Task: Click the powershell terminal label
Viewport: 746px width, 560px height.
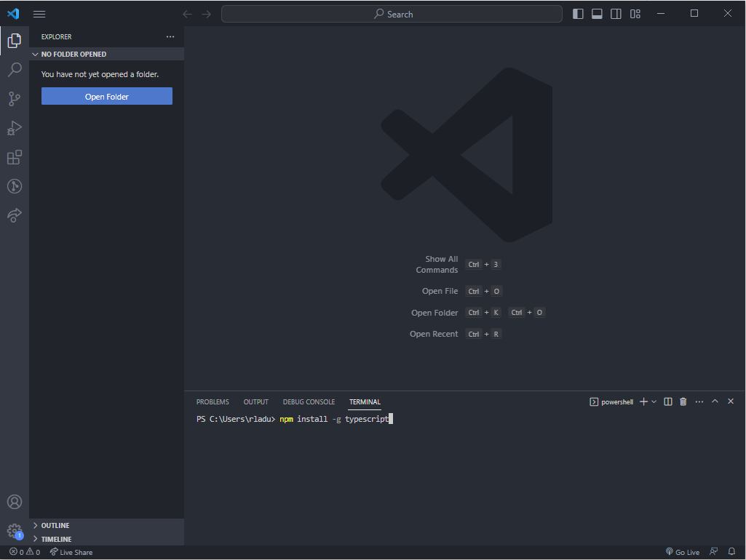Action: click(612, 402)
